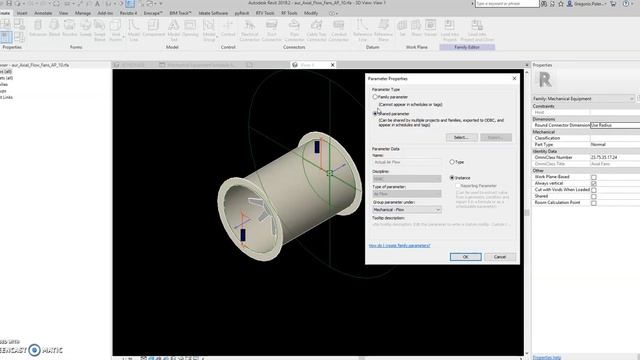Toggle the Reporting Parameter checkbox
Image resolution: width=640 pixels, height=360 pixels.
(x=458, y=186)
